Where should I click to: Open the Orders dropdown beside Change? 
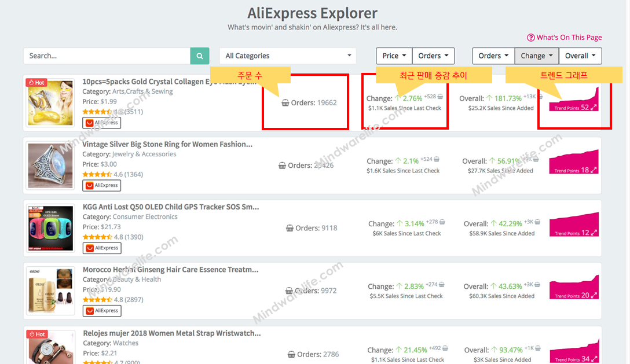[493, 56]
